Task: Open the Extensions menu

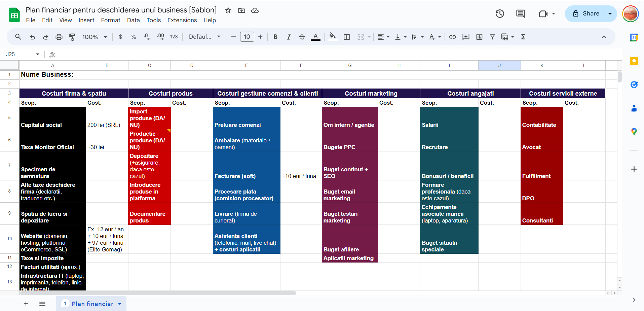Action: [x=182, y=20]
